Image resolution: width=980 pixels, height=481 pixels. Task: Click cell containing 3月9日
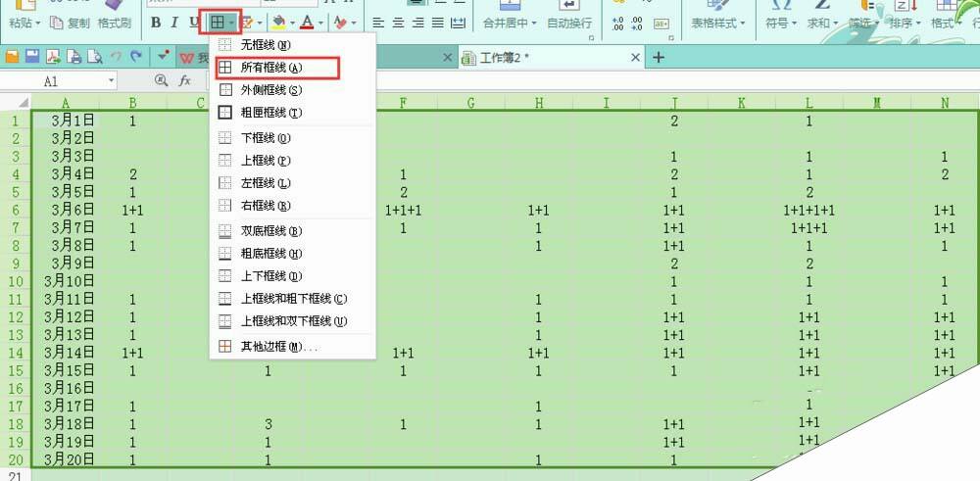coord(65,264)
